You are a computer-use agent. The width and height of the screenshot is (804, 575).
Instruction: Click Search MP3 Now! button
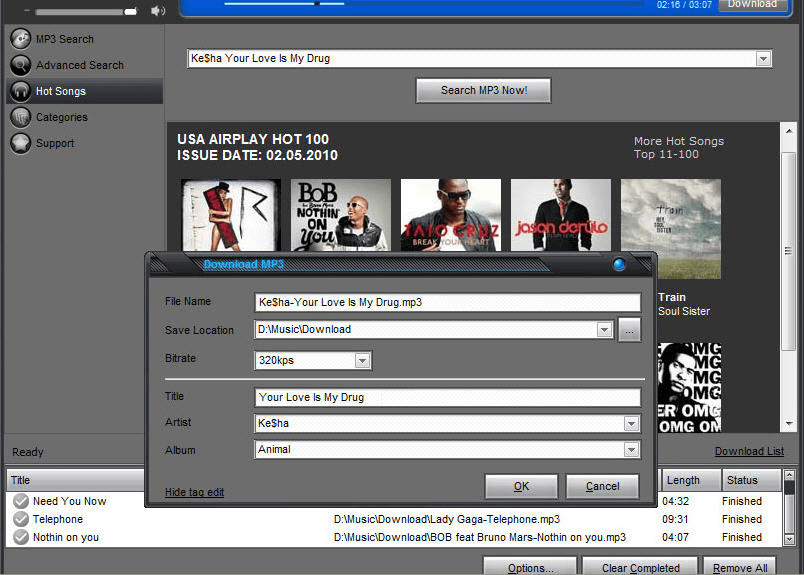point(484,90)
